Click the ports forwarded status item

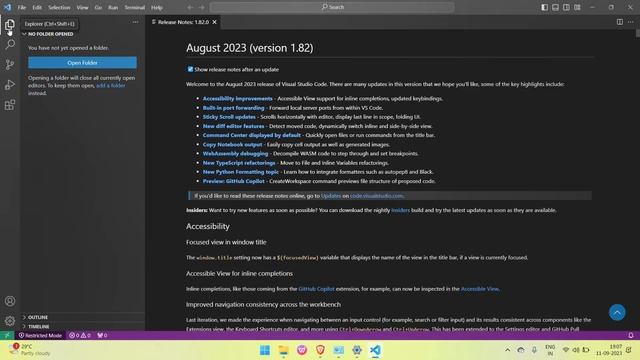click(x=102, y=336)
